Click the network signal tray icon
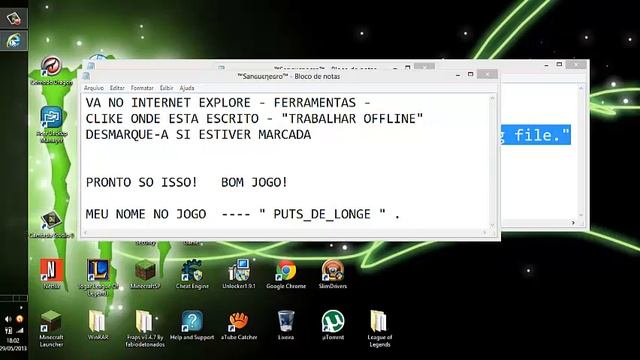Image resolution: width=640 pixels, height=360 pixels. tap(19, 331)
